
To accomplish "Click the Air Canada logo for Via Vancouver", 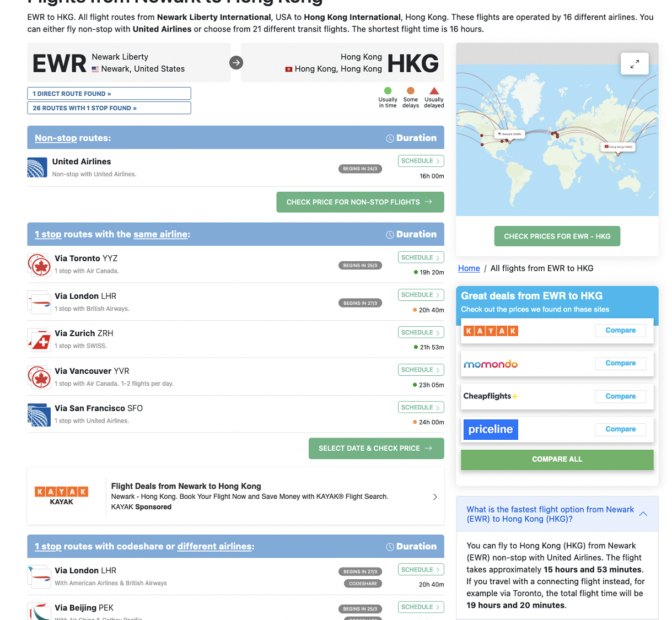I will (x=39, y=377).
